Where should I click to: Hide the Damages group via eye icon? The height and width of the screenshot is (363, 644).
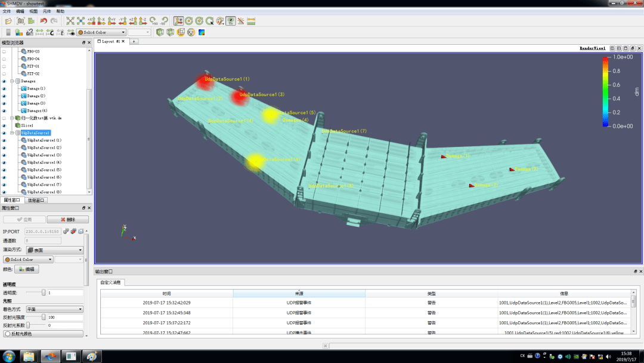pos(4,81)
